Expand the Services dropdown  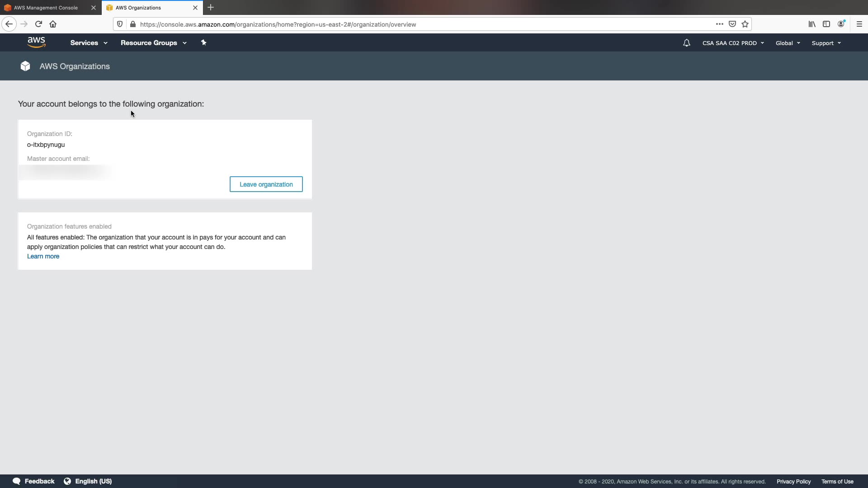point(89,43)
